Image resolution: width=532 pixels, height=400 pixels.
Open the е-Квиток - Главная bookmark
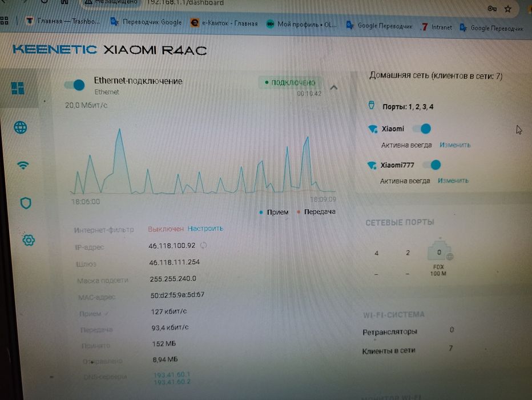(224, 23)
